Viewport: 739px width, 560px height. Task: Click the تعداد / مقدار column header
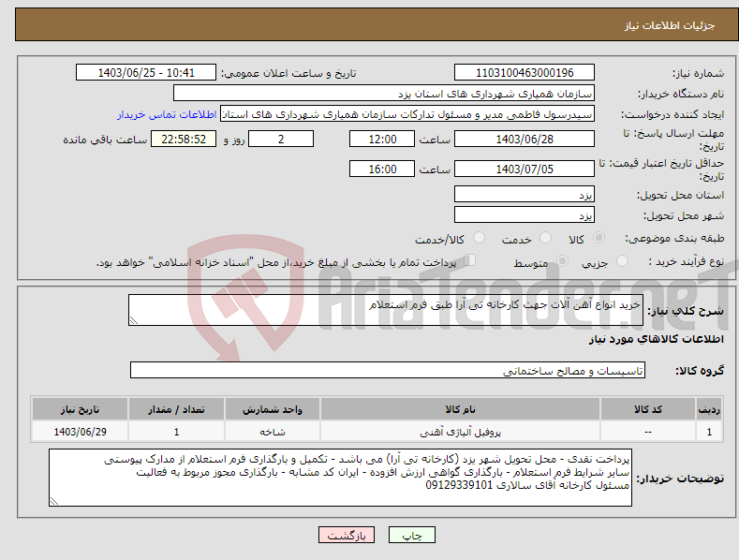pos(176,409)
